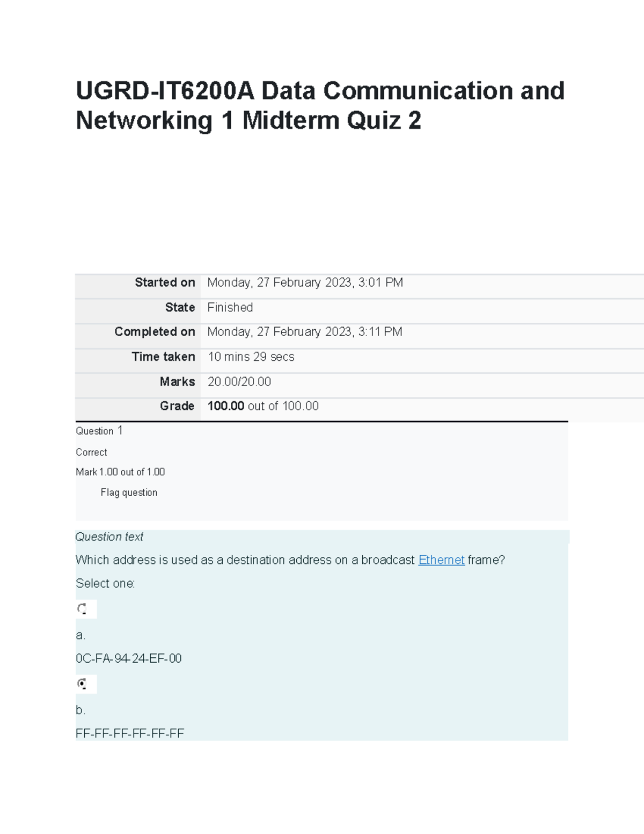Click the 20.00/20.00 marks value
This screenshot has width=644, height=834.
(239, 381)
